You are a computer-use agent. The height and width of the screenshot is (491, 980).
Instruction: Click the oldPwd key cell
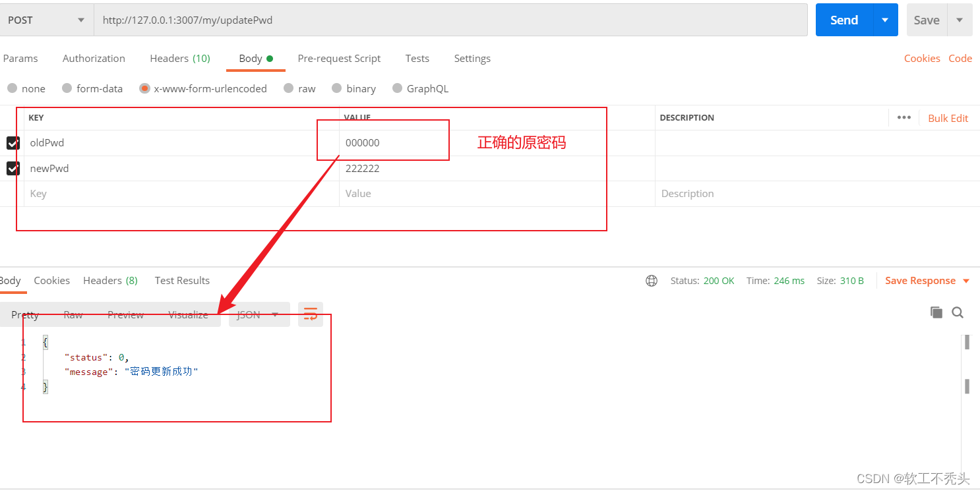181,142
